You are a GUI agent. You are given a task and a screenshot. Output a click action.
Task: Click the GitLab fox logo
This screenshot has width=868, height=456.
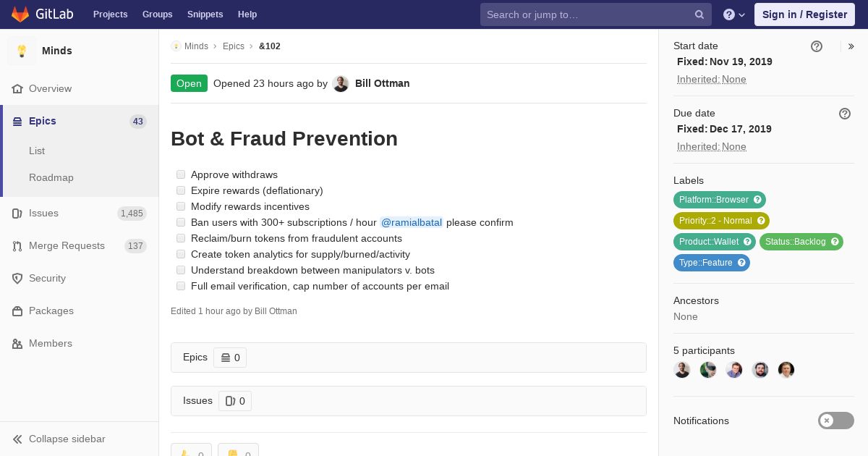(20, 14)
